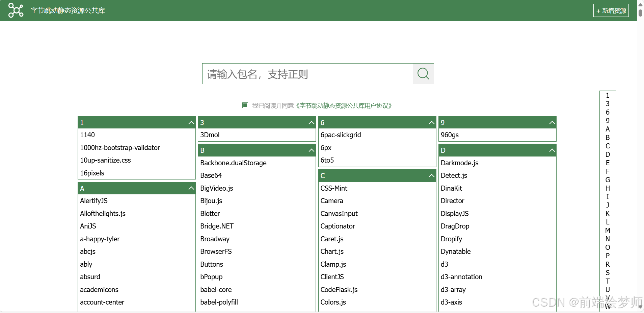Collapse section 1 with its chevron

[x=191, y=122]
